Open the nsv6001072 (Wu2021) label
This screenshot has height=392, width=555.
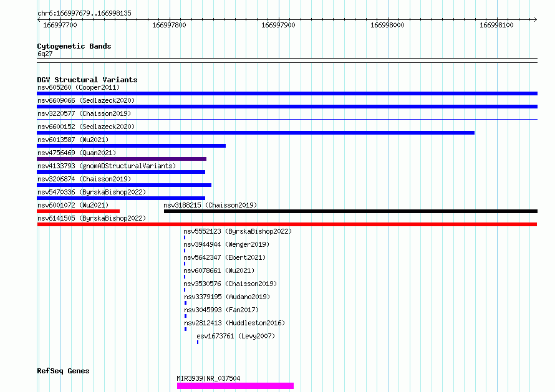73,205
